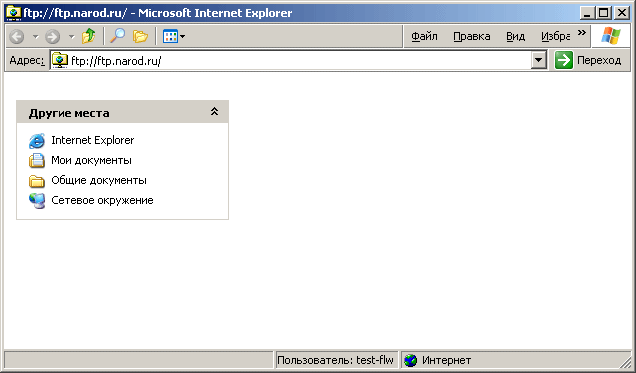
Task: Click the Forward navigation arrow
Action: [x=53, y=36]
